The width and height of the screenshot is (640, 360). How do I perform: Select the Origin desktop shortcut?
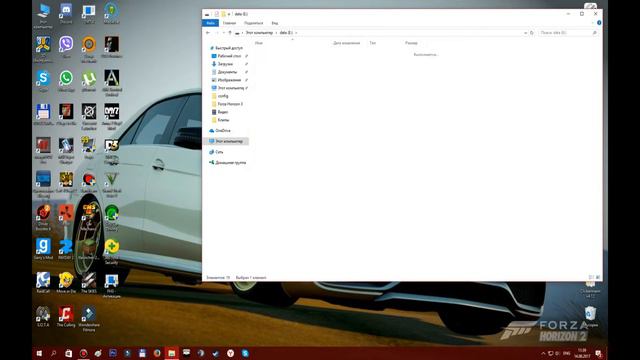[89, 49]
